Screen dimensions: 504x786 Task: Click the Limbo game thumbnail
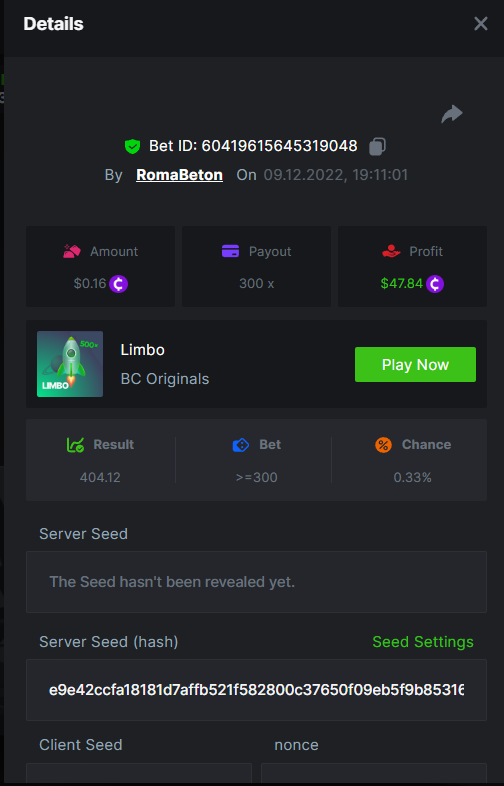coord(70,364)
